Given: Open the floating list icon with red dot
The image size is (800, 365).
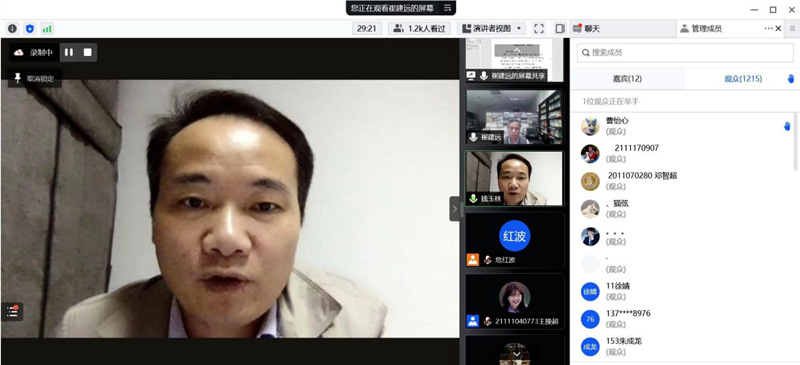Looking at the screenshot, I should 12,311.
